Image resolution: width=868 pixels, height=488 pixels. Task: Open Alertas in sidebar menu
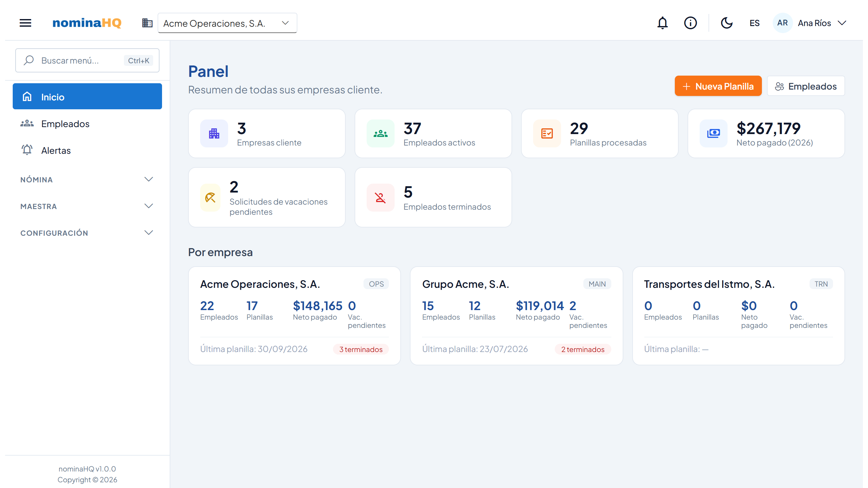(x=87, y=150)
